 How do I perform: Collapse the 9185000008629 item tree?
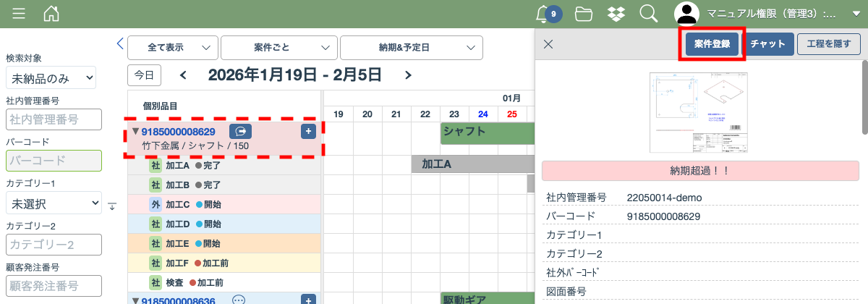coord(135,132)
